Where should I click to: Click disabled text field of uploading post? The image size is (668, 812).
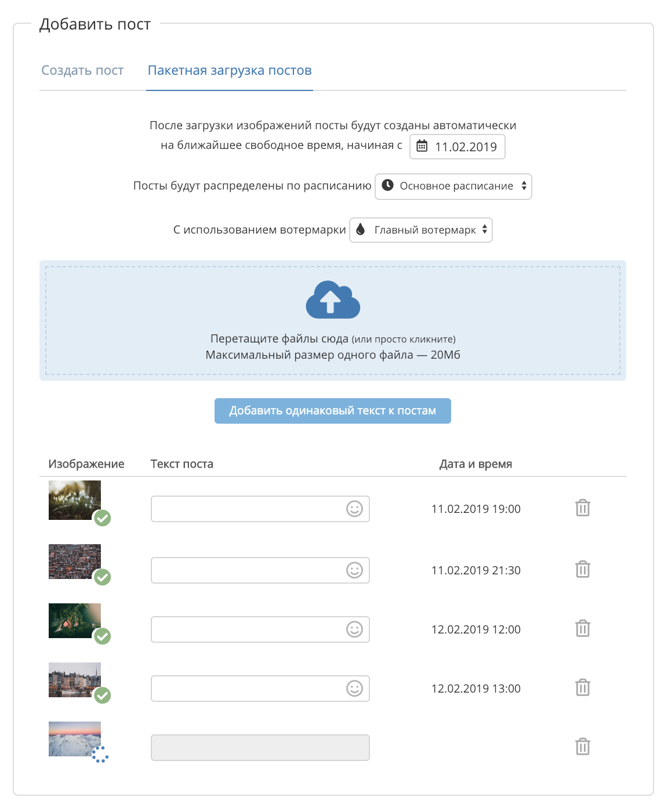point(260,748)
